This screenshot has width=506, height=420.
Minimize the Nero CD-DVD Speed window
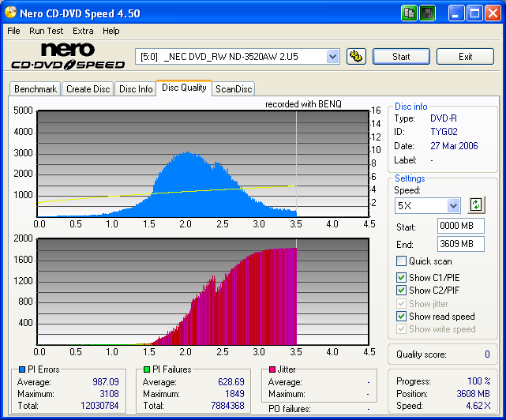(455, 13)
